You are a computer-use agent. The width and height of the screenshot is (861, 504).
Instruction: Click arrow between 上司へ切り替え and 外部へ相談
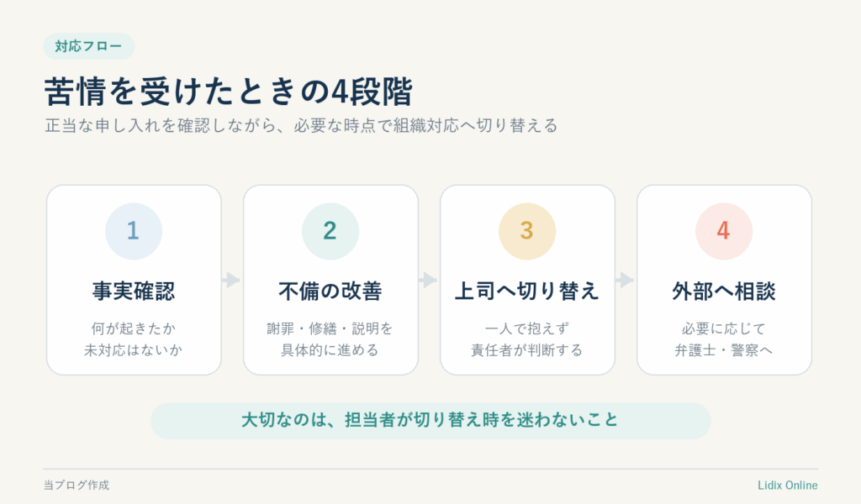(x=625, y=280)
